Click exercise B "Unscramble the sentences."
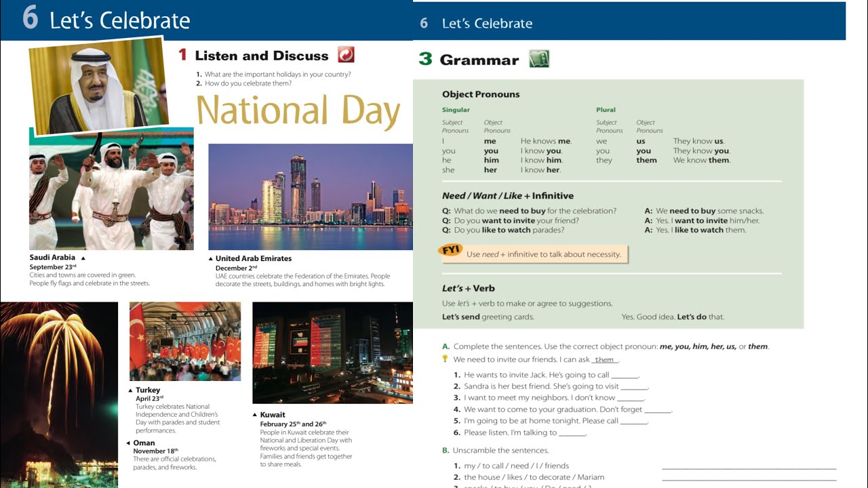This screenshot has width=868, height=488. 500,450
